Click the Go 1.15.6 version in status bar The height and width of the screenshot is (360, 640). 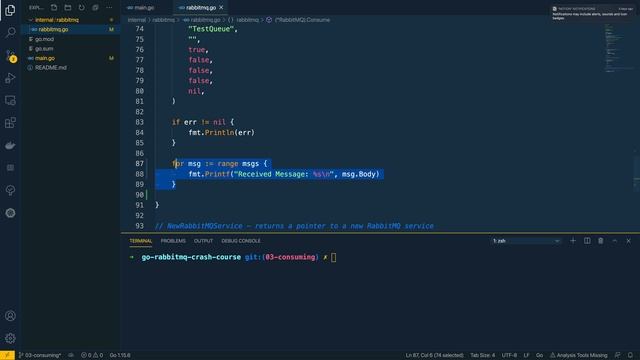[120, 355]
